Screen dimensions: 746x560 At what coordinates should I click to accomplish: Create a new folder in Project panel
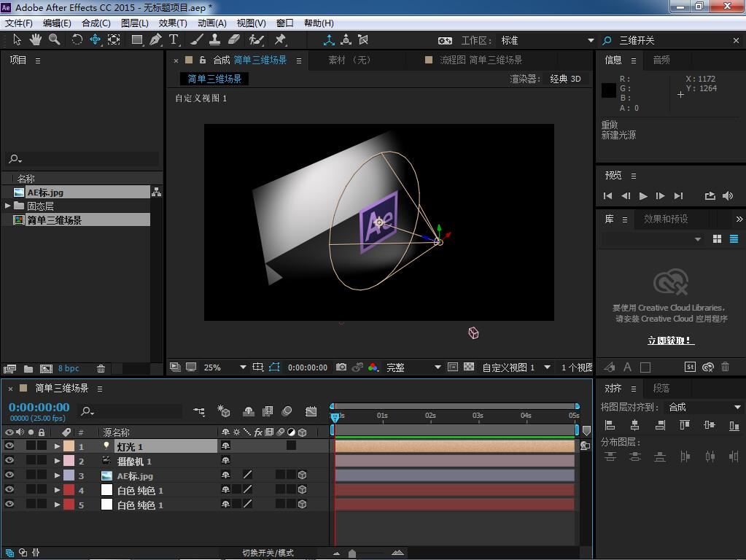coord(28,369)
